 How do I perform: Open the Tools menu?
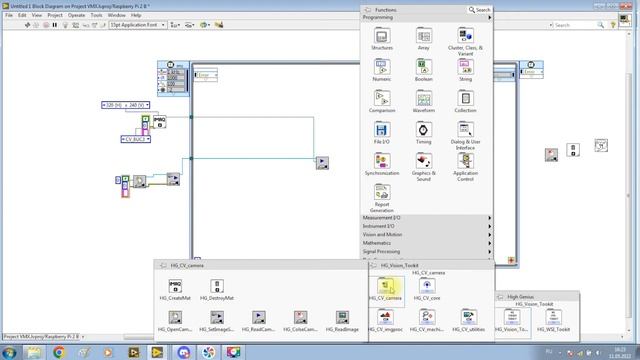pyautogui.click(x=96, y=15)
